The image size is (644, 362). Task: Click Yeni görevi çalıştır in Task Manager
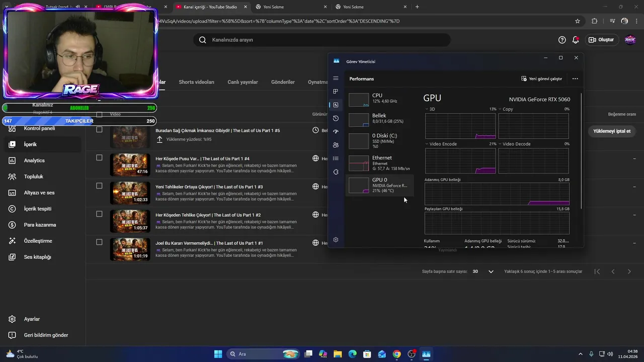(541, 79)
